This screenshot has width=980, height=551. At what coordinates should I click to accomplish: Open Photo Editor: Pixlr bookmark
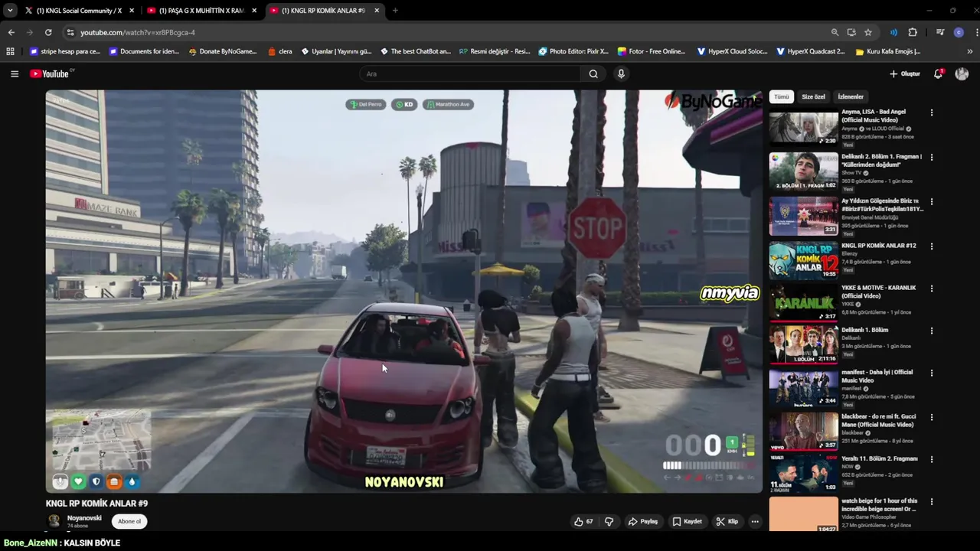573,51
